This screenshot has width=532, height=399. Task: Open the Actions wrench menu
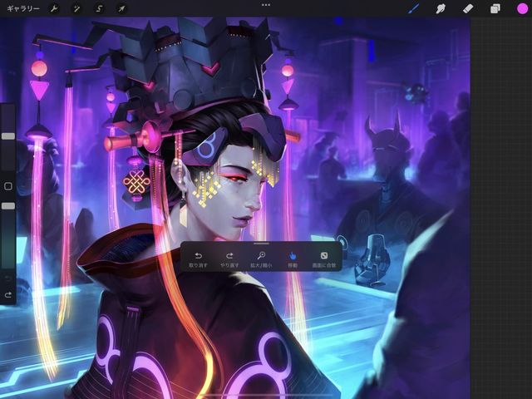(x=53, y=9)
